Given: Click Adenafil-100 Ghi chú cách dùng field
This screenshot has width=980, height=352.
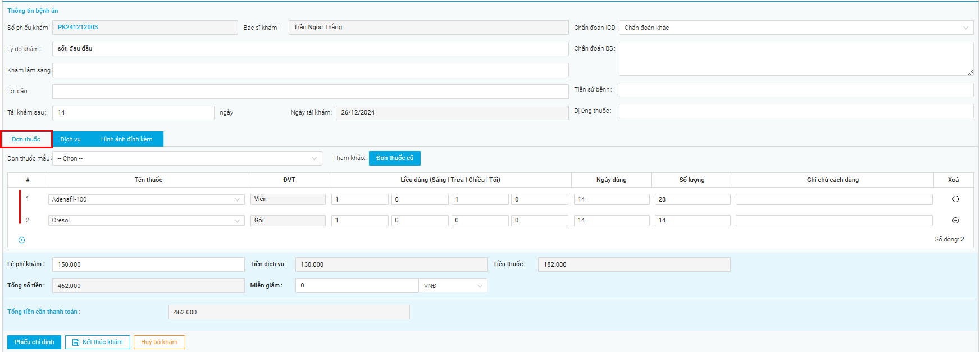Looking at the screenshot, I should 834,199.
